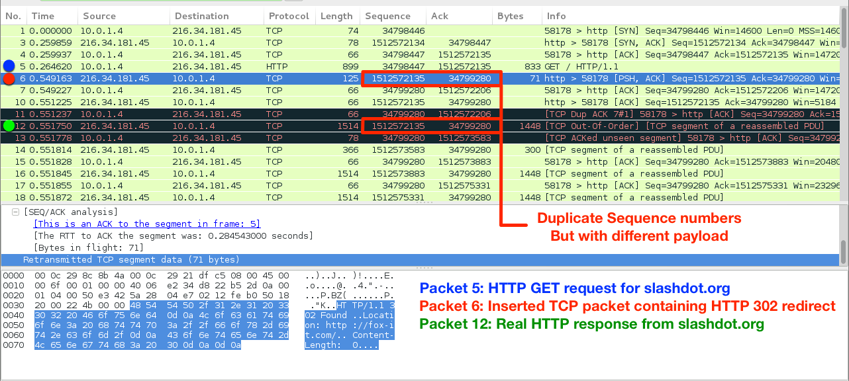Select packet 1 with the SYN flag

point(421,31)
